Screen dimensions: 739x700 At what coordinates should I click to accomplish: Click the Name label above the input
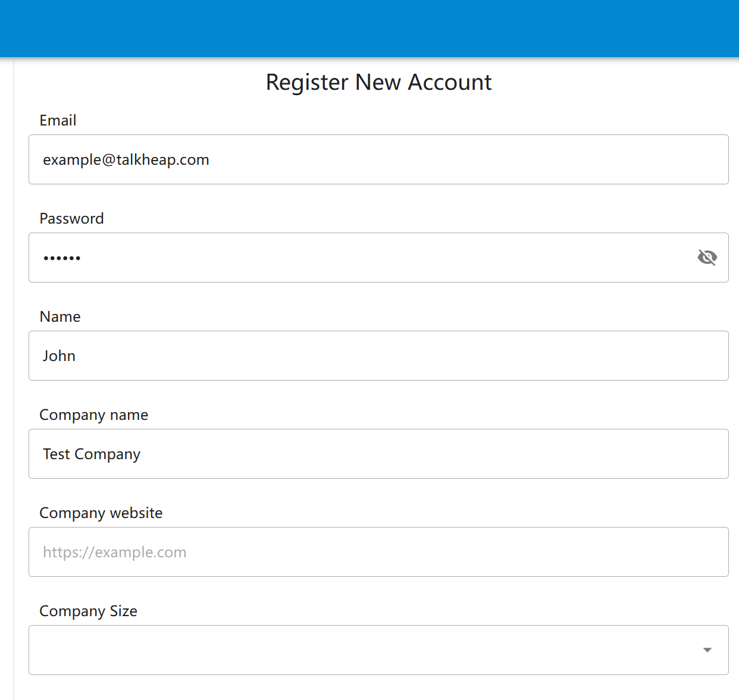click(x=60, y=316)
